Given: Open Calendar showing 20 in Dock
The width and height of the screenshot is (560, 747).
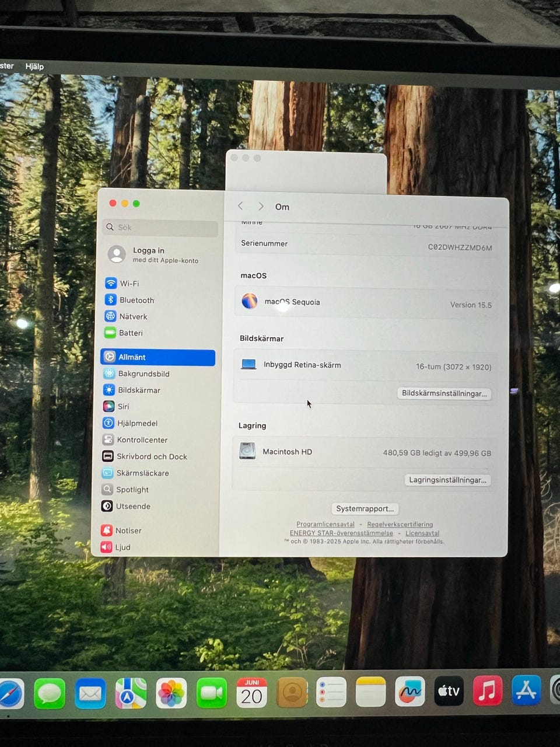Looking at the screenshot, I should (x=252, y=693).
